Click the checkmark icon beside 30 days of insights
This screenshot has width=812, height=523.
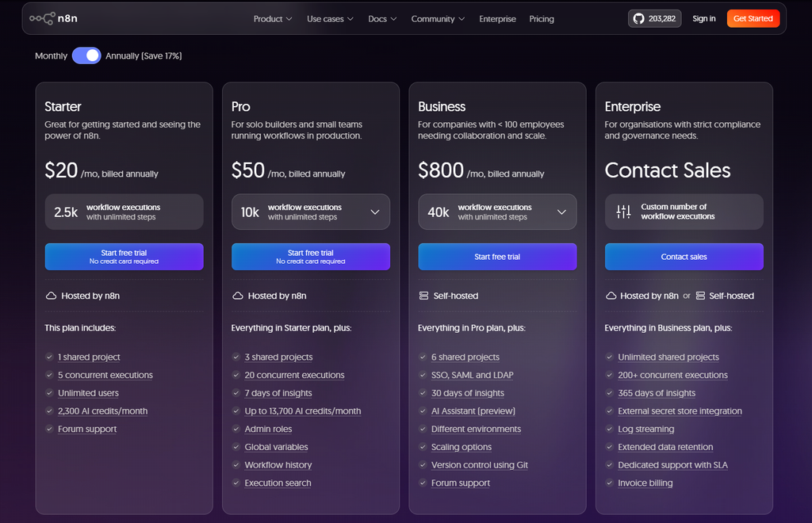point(423,393)
